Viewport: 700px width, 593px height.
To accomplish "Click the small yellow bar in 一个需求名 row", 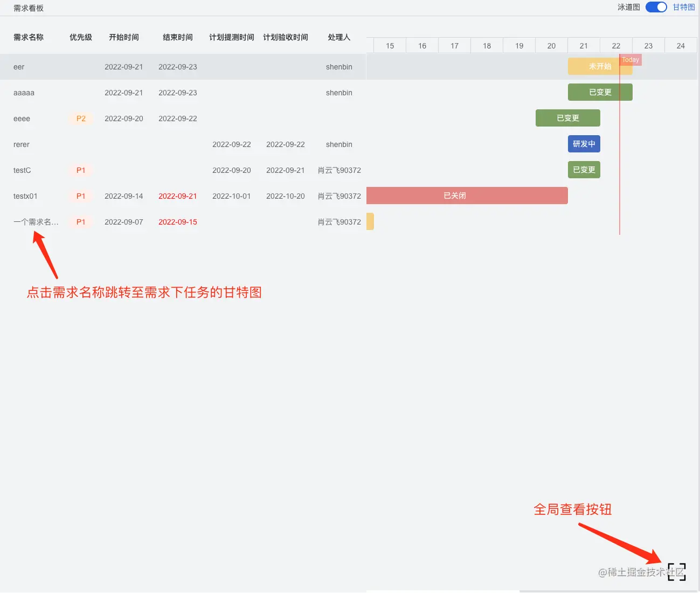I will (x=370, y=221).
